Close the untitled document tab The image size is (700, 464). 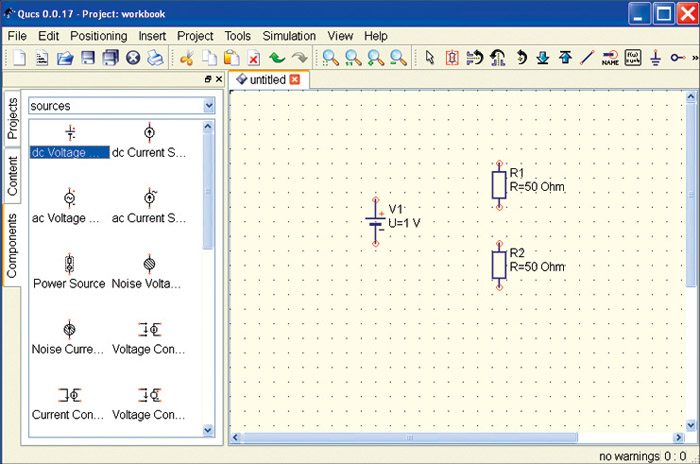pyautogui.click(x=295, y=79)
